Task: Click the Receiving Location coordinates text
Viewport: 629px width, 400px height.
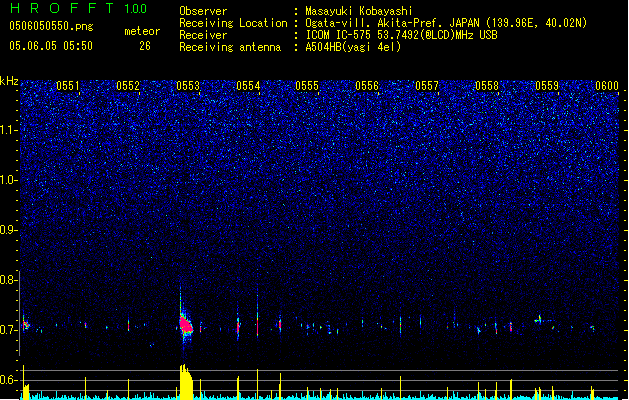Action: (x=446, y=23)
